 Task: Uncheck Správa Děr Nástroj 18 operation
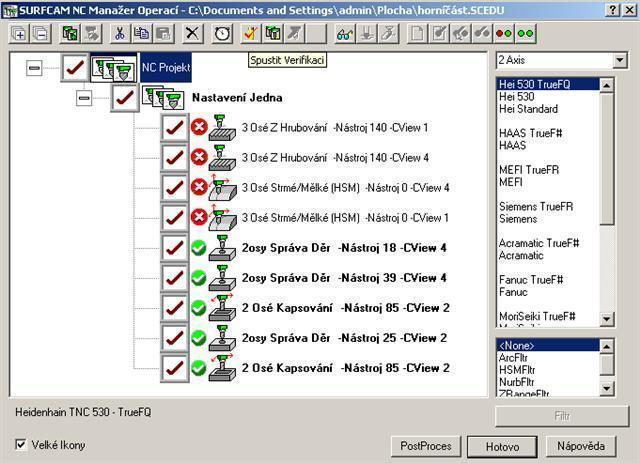click(175, 248)
